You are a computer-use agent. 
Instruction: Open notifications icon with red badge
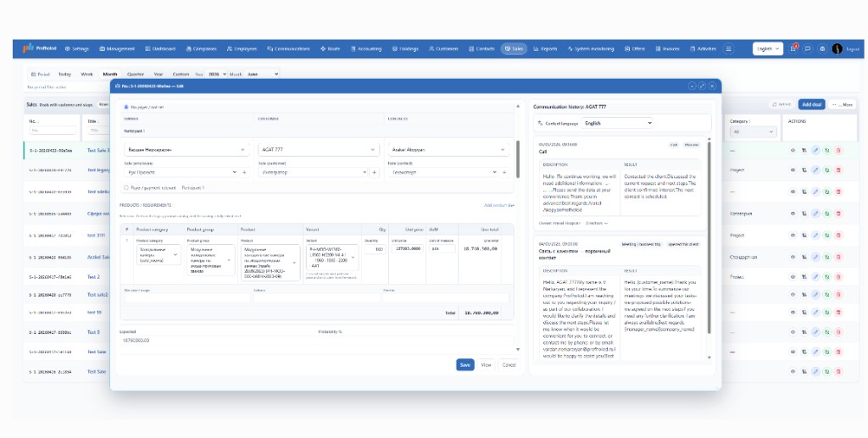pos(793,48)
